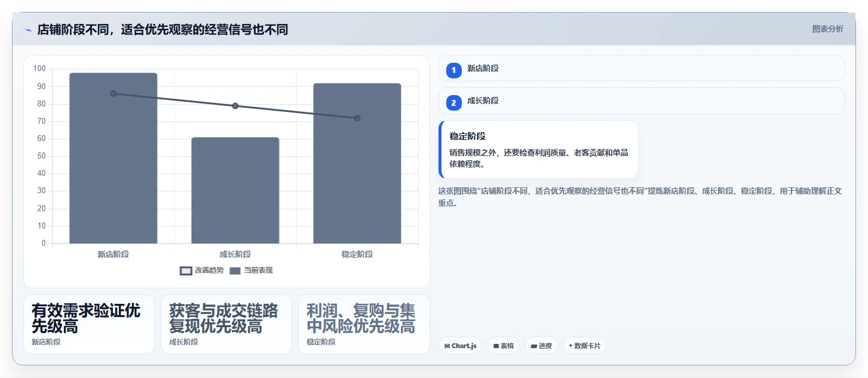Select the 稳定阶段 detail card
Viewport: 868px width, 378px height.
[538, 150]
